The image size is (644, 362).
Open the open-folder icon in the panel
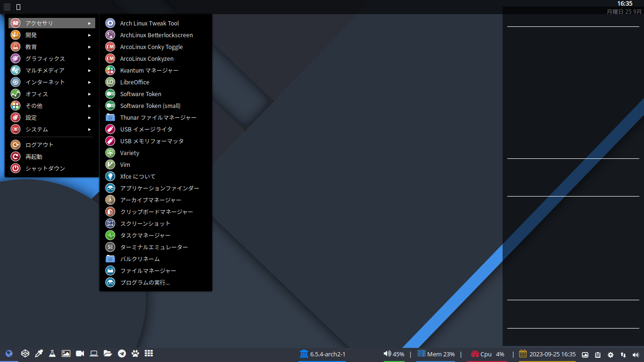point(107,354)
